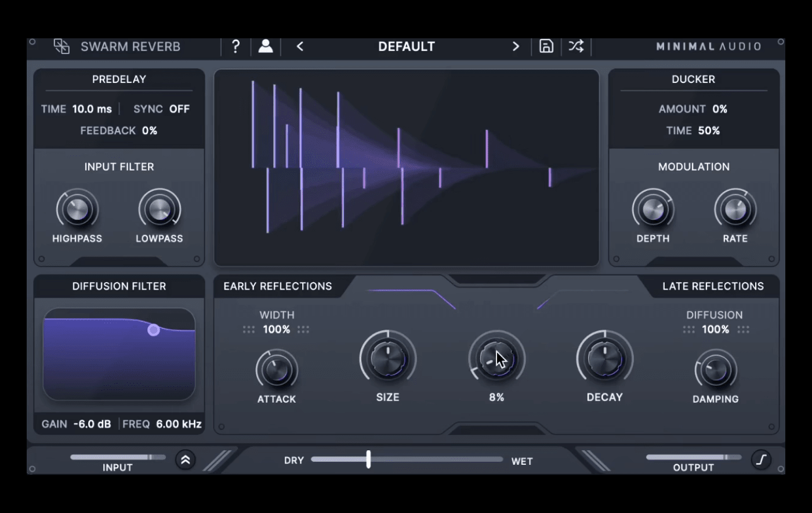This screenshot has width=812, height=513.
Task: Click the center balance knob showing 8%
Action: click(x=496, y=359)
